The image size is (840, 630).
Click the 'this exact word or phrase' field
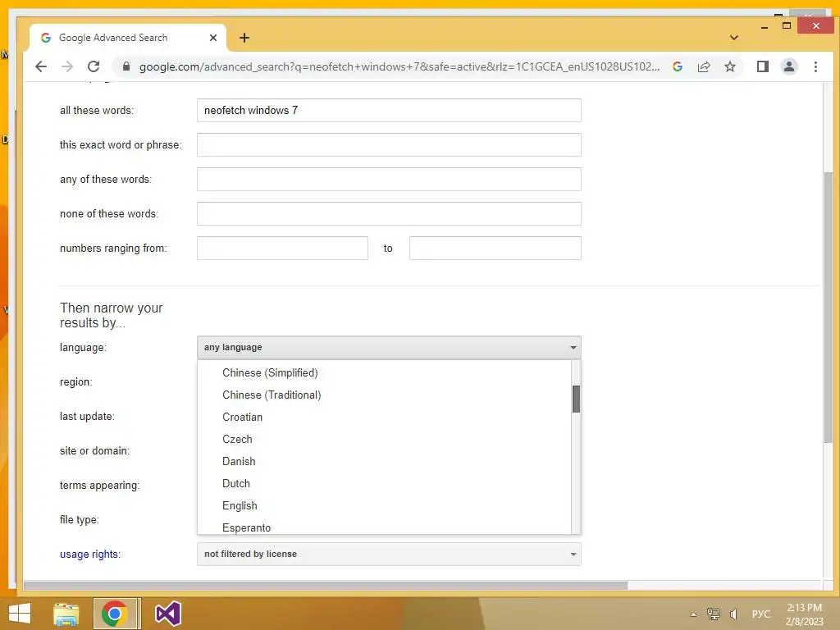coord(389,144)
